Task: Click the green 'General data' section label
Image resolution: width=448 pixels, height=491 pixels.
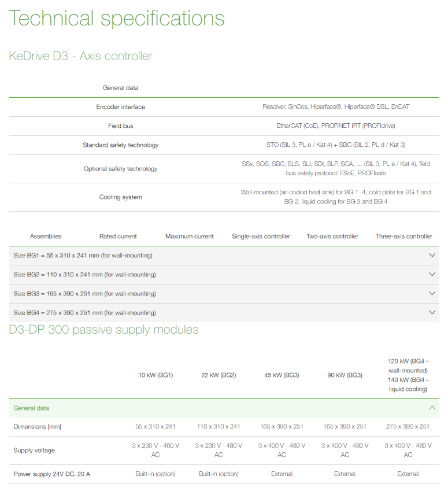Action: click(31, 408)
